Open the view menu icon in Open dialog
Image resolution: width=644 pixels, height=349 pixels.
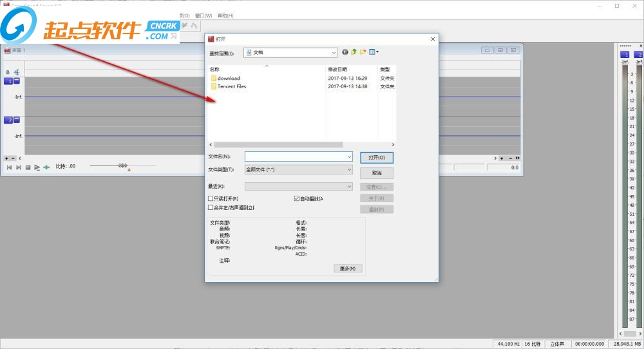374,52
